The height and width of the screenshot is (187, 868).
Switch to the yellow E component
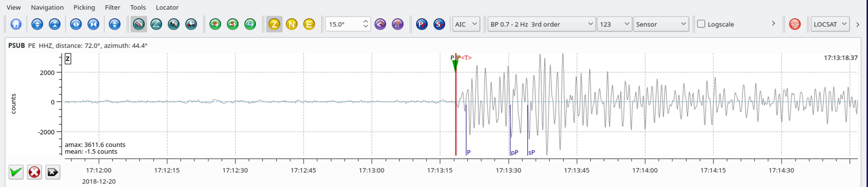(x=309, y=24)
